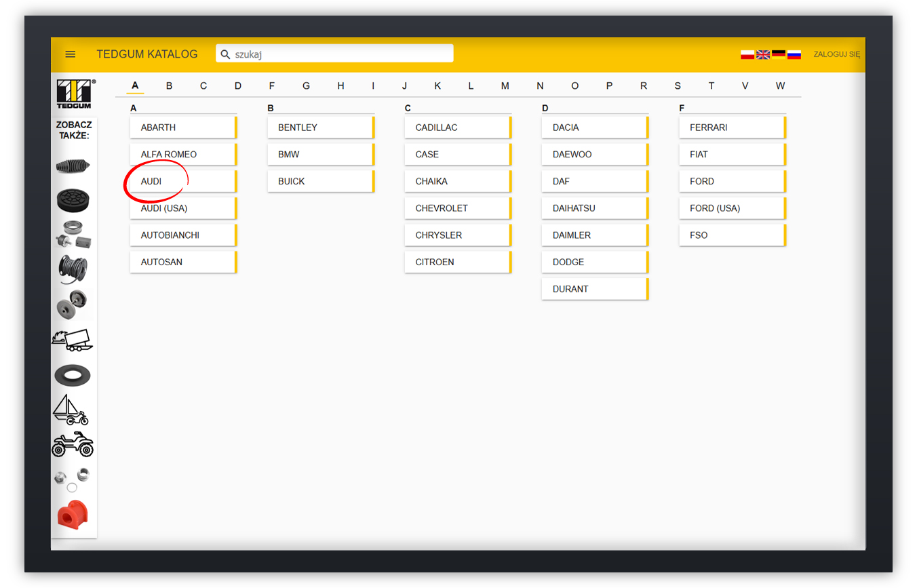The image size is (917, 588).
Task: Select letter tab H
Action: (x=340, y=85)
